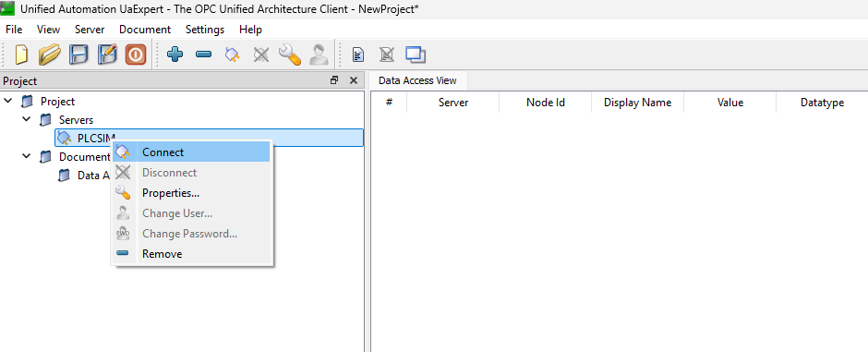Click the Servers folder icon
This screenshot has width=868, height=352.
(x=46, y=119)
